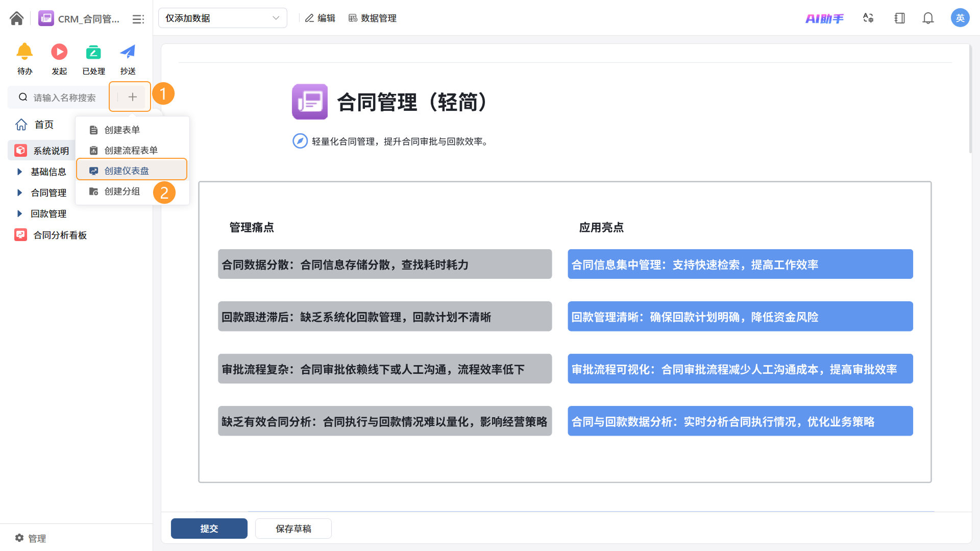Click the 审批流程可视化 blue block
This screenshot has width=980, height=551.
coord(740,369)
